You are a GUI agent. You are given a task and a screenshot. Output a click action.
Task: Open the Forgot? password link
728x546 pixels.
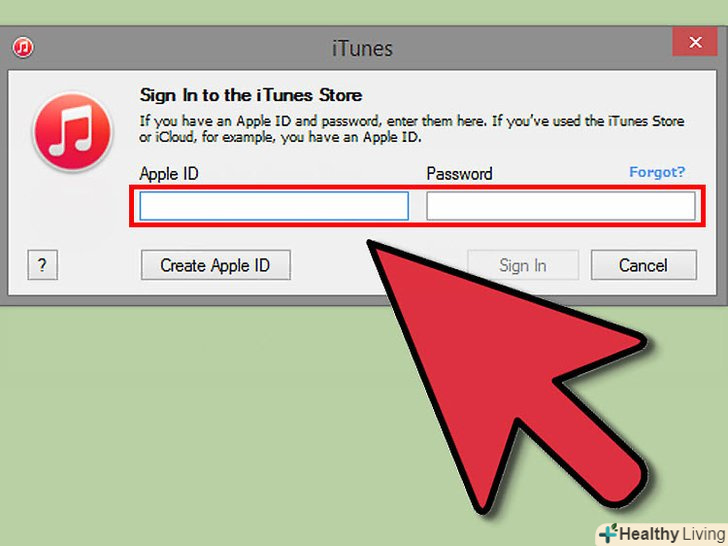[x=657, y=172]
